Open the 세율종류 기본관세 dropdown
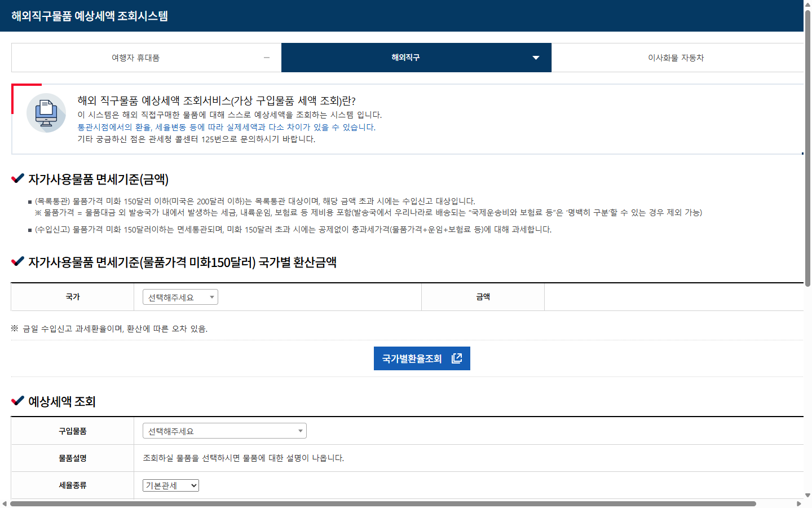Screen dimensions: 812x508 click(171, 485)
